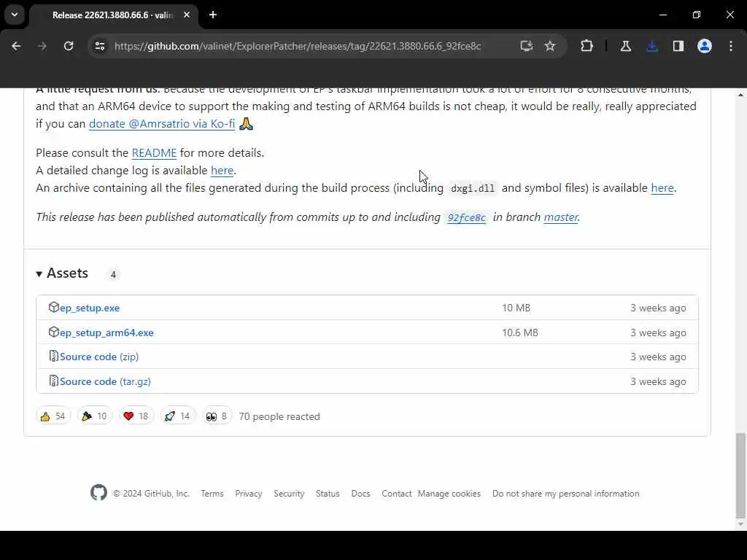Open the Docs footer link
This screenshot has height=560, width=747.
(x=360, y=494)
